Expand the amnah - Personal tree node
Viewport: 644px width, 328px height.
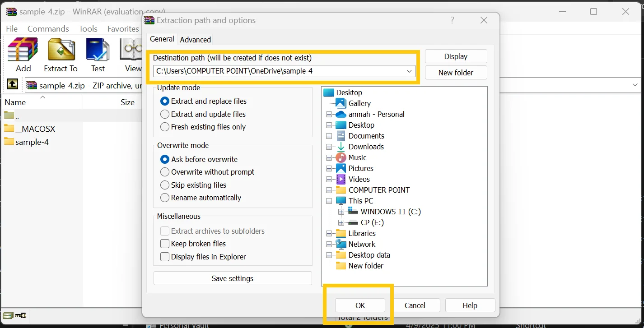pos(329,114)
